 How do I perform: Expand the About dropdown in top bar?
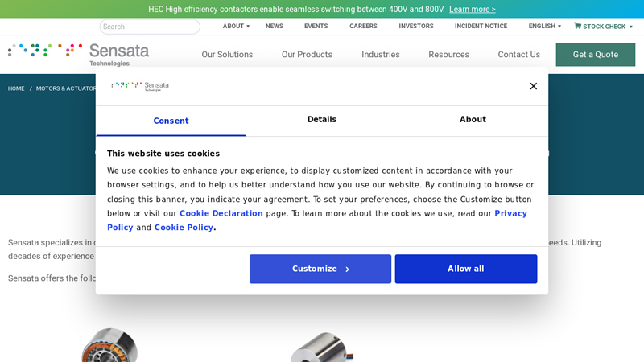pyautogui.click(x=236, y=26)
